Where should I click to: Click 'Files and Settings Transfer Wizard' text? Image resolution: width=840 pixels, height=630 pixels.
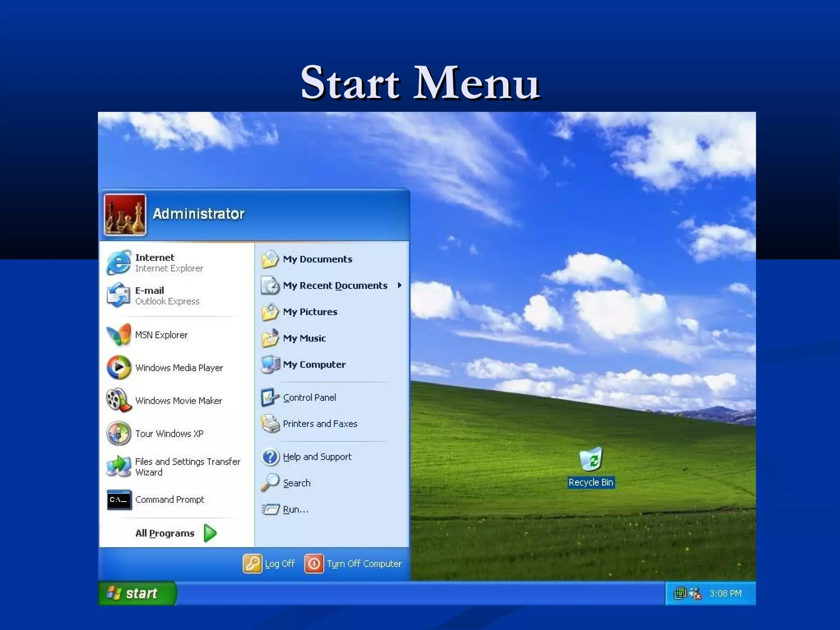coord(187,467)
